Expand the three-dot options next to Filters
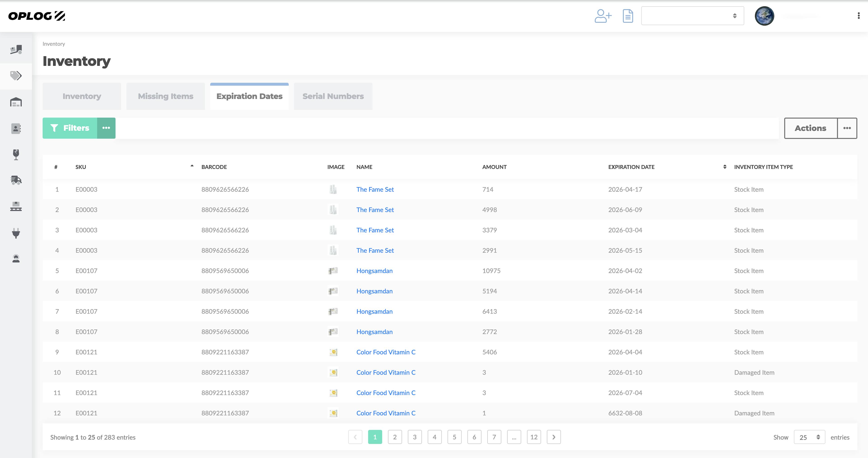868x458 pixels. [x=106, y=127]
